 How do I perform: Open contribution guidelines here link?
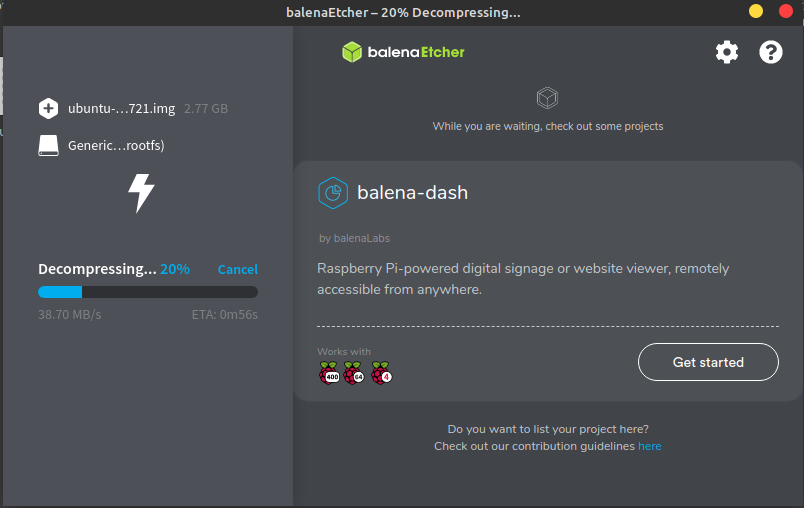pyautogui.click(x=649, y=446)
